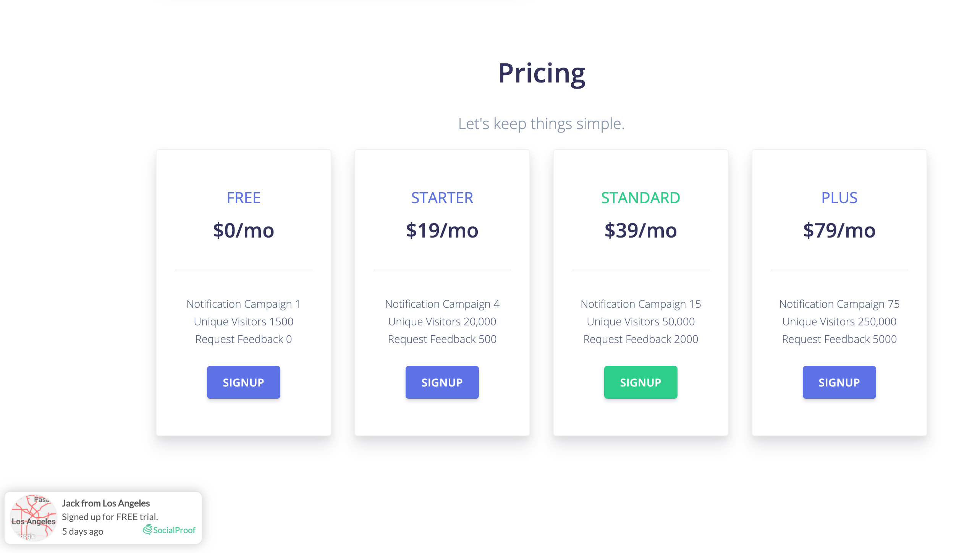Click the 'Jack from Los Angeles' notification title
The height and width of the screenshot is (553, 980).
pos(106,503)
